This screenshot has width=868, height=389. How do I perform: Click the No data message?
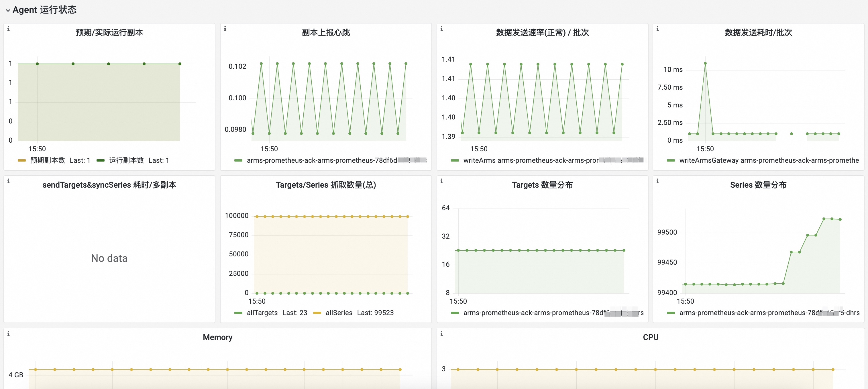coord(109,258)
